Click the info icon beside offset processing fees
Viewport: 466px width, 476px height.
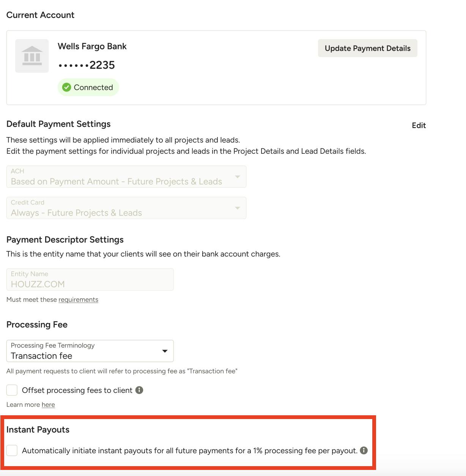(x=139, y=390)
